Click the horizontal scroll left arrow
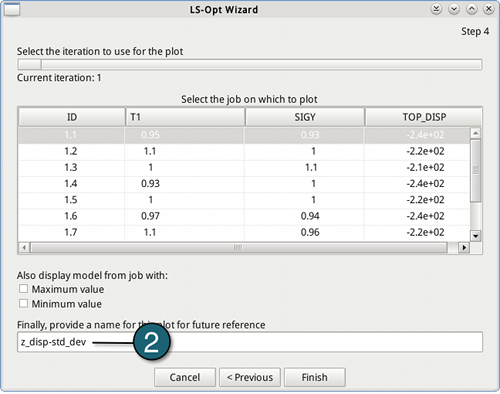The width and height of the screenshot is (500, 394). 24,248
